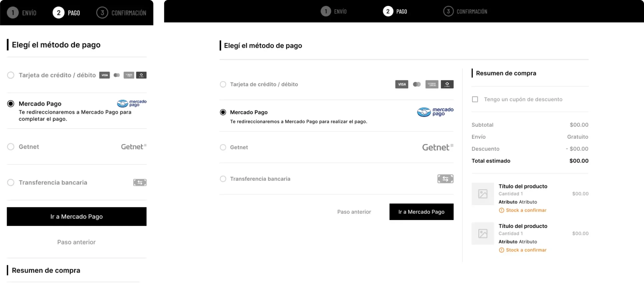This screenshot has height=284, width=644.
Task: Click the first product's 'Stock a confirmar' warning icon
Action: click(x=501, y=210)
